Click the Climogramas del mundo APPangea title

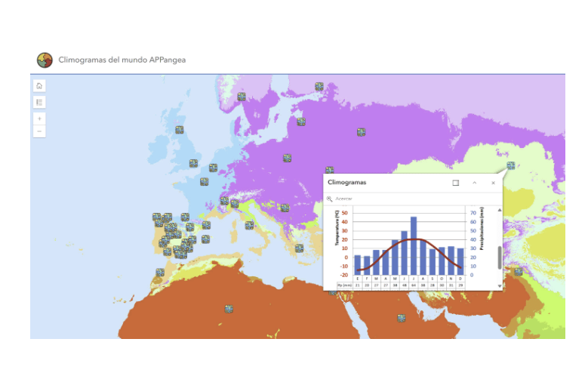tap(122, 60)
